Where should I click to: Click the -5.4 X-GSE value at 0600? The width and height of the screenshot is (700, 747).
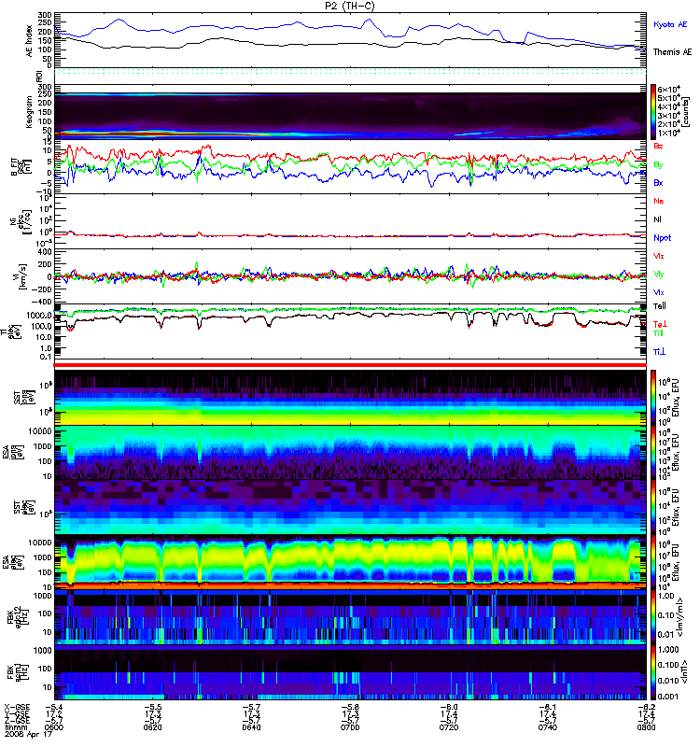tap(54, 708)
